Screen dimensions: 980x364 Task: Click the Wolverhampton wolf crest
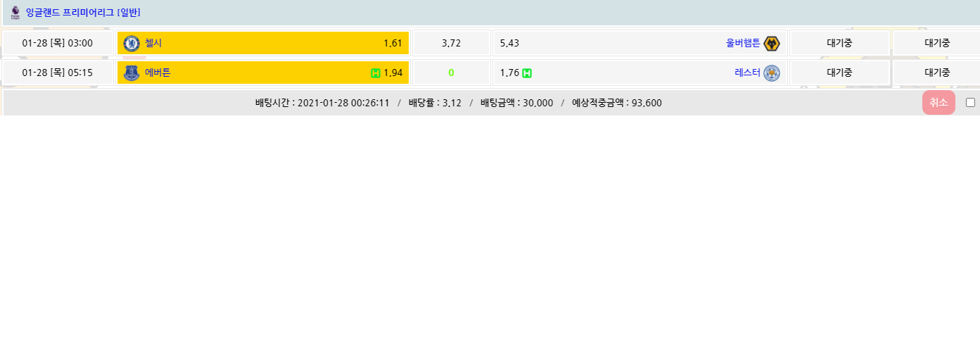click(x=772, y=44)
